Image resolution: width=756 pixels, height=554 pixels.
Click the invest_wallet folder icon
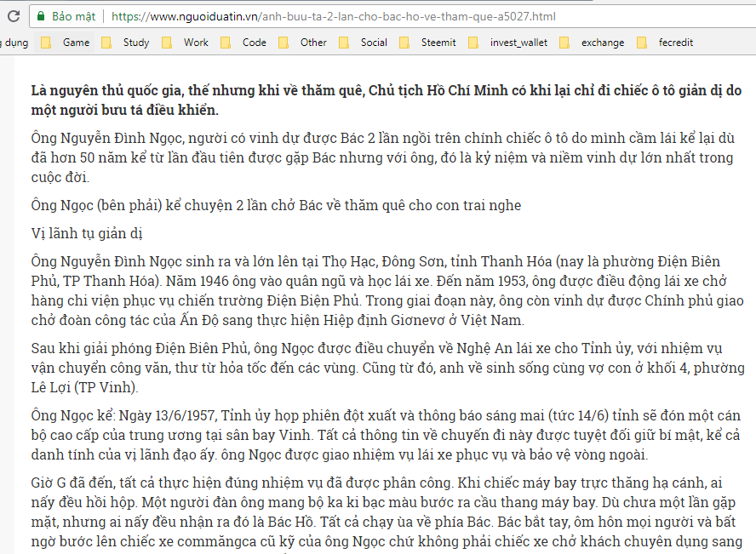[473, 43]
